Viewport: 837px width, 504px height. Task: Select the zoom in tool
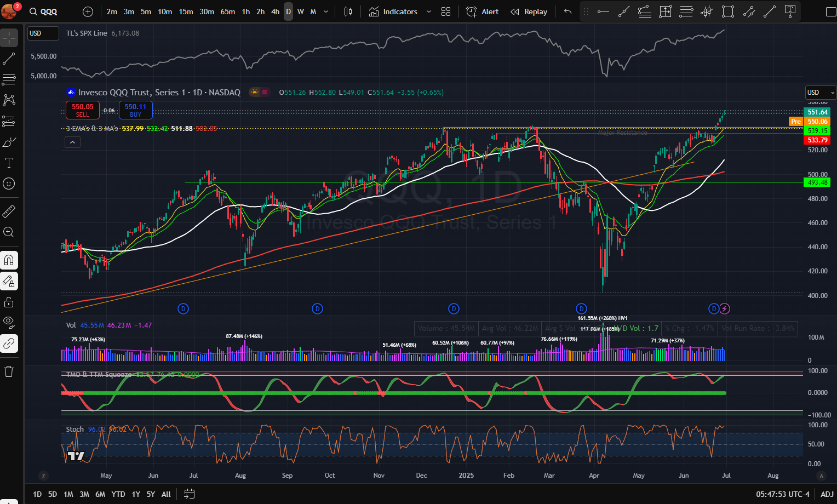tap(9, 232)
